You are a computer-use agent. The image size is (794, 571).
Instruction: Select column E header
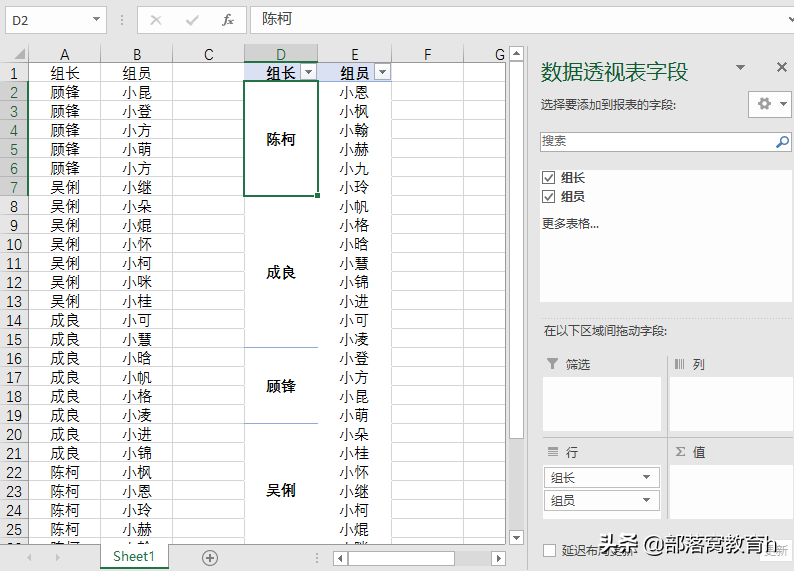click(354, 54)
